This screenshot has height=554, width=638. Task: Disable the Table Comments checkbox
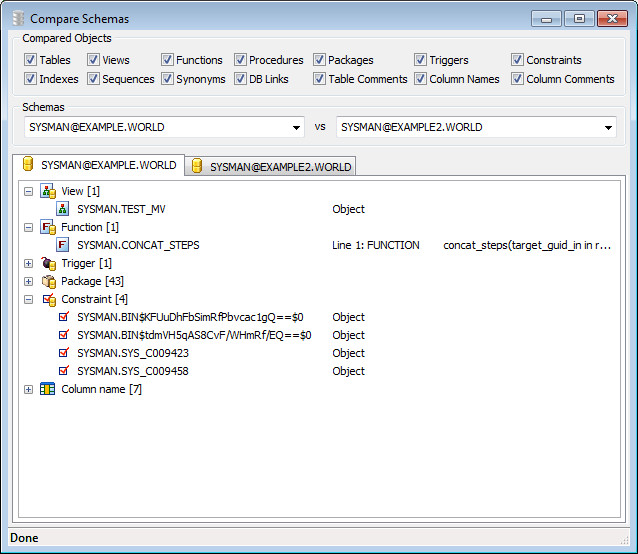coord(319,79)
